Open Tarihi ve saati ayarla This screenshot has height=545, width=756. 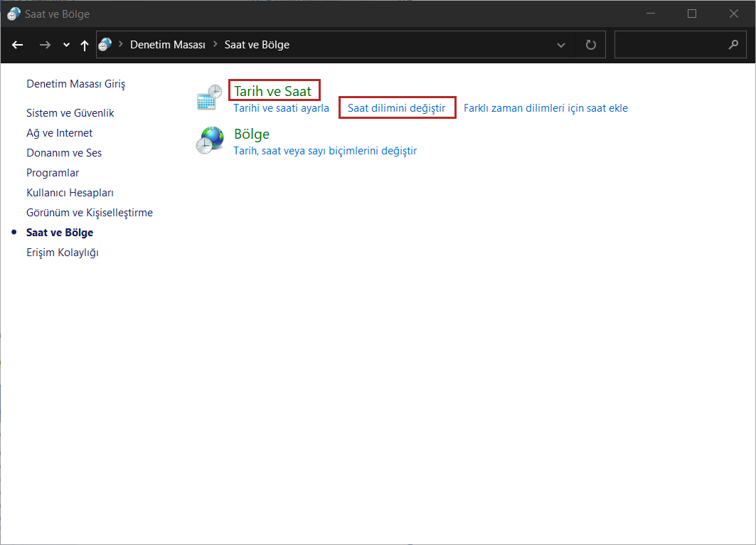(281, 108)
